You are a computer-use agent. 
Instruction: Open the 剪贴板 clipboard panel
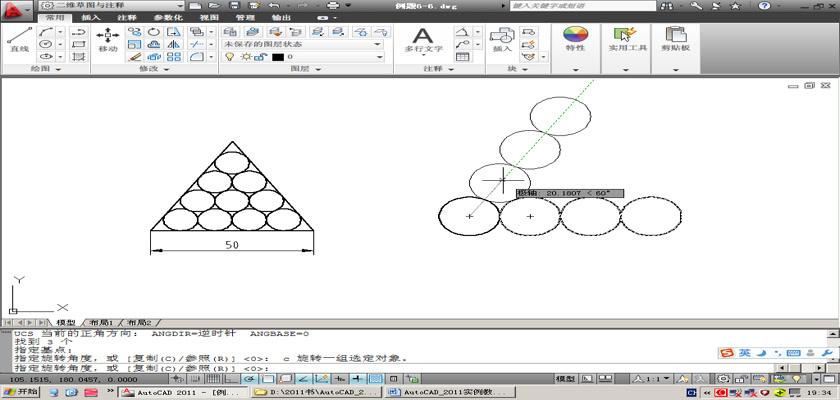pyautogui.click(x=672, y=39)
